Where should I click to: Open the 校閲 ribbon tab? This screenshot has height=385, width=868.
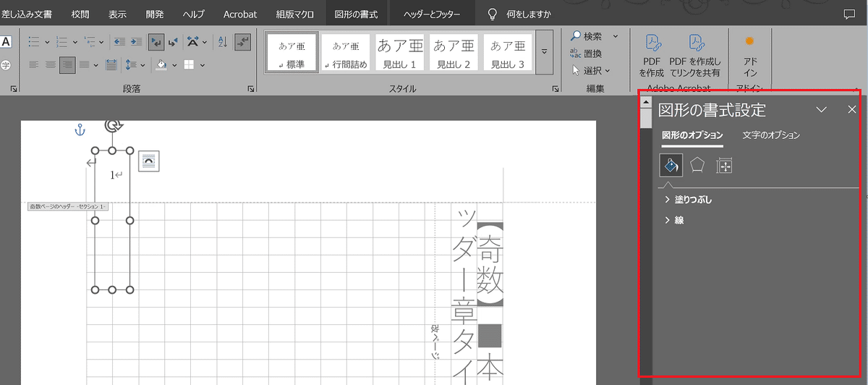click(81, 14)
